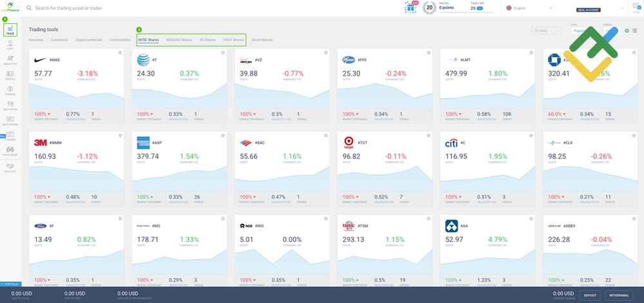Click the TSMC logo on the #TSM card

[x=348, y=226]
